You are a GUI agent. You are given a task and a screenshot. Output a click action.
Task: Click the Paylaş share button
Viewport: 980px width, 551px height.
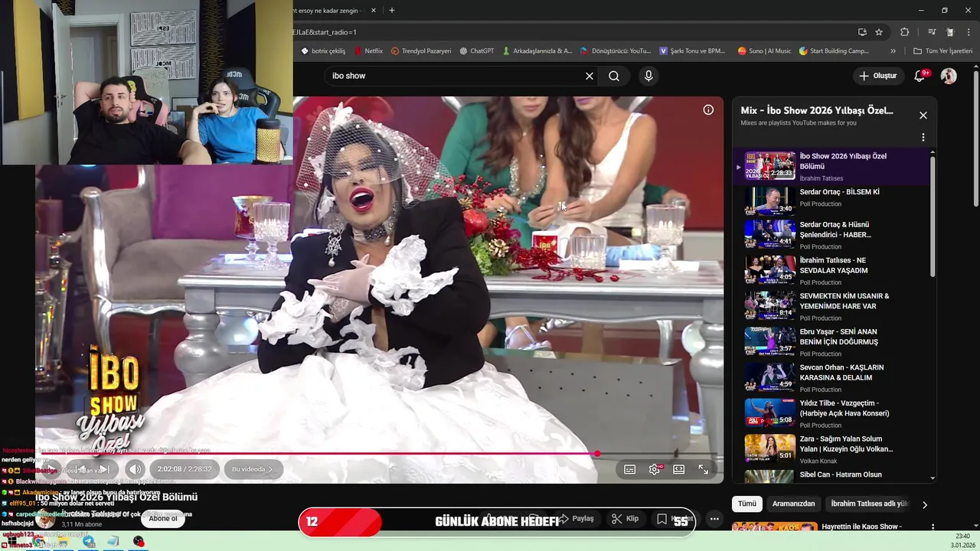[576, 519]
